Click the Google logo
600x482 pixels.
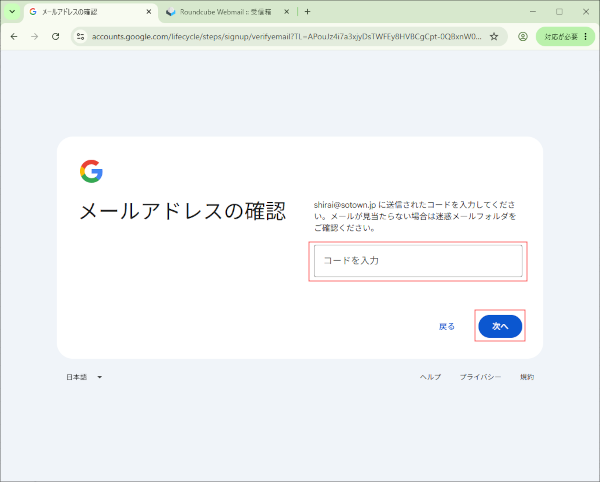(x=91, y=171)
